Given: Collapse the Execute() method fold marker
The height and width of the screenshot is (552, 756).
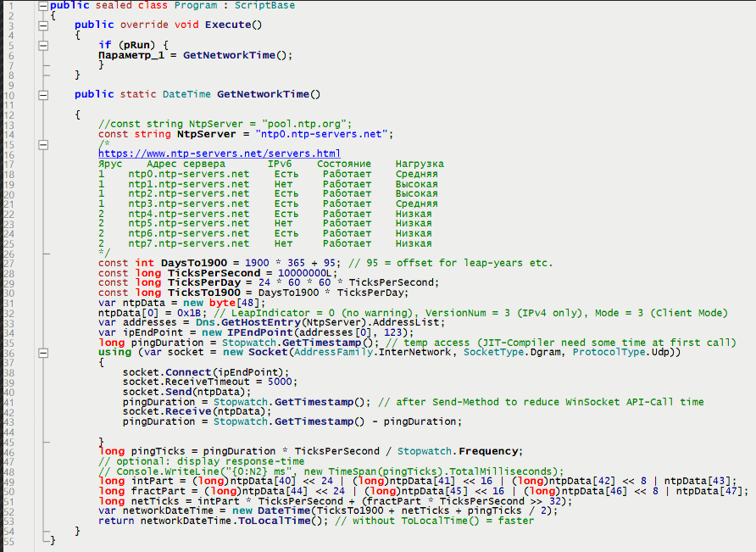Looking at the screenshot, I should click(x=42, y=25).
